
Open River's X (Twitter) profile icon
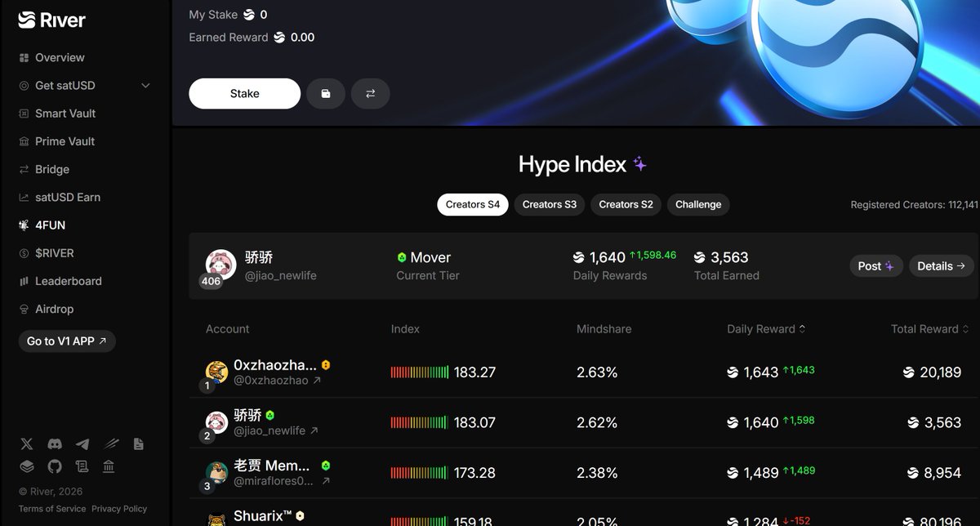coord(27,444)
